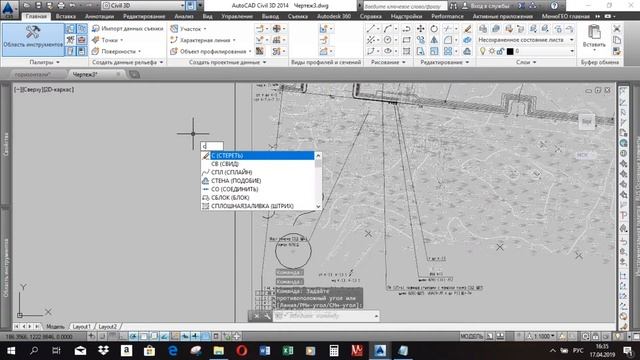Switch to the Вывод ribbon tab
The width and height of the screenshot is (640, 360).
pos(270,16)
